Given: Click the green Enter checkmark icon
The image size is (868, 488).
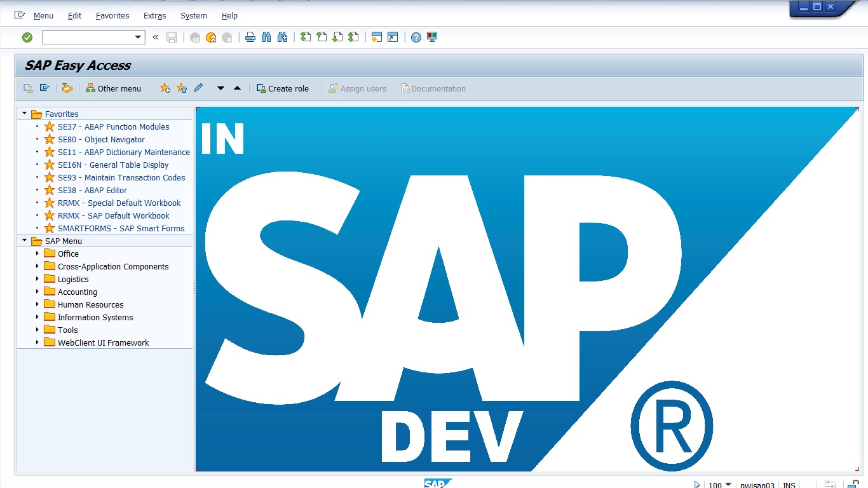Looking at the screenshot, I should pyautogui.click(x=27, y=37).
